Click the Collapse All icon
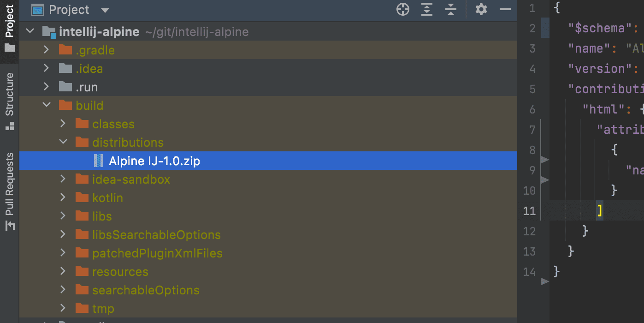Image resolution: width=644 pixels, height=323 pixels. tap(451, 9)
